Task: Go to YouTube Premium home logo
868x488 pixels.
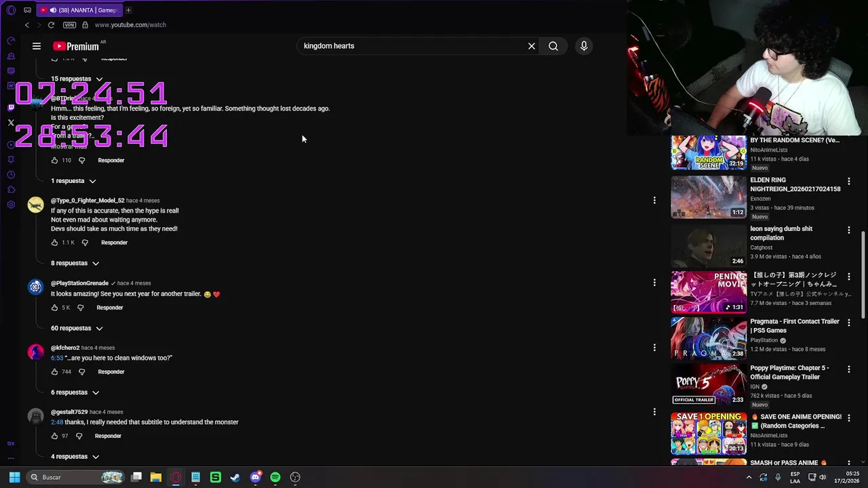Action: pos(76,46)
